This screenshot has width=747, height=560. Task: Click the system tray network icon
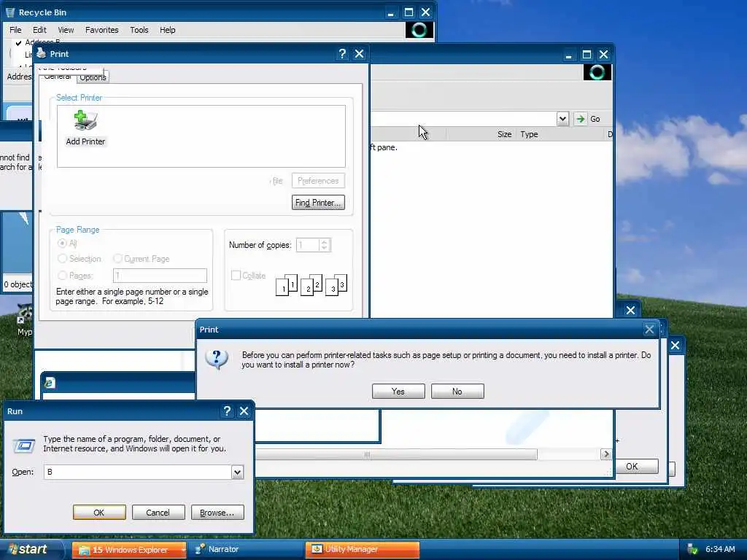click(x=693, y=549)
